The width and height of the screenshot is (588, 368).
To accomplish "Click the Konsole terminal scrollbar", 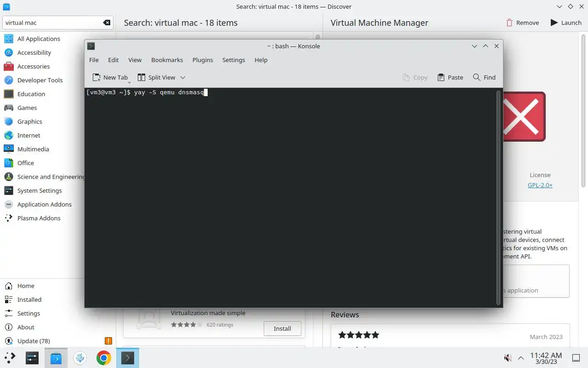I will coord(498,197).
